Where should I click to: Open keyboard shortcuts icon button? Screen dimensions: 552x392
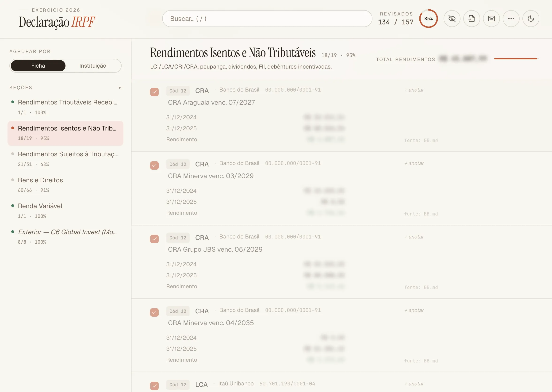pyautogui.click(x=491, y=19)
